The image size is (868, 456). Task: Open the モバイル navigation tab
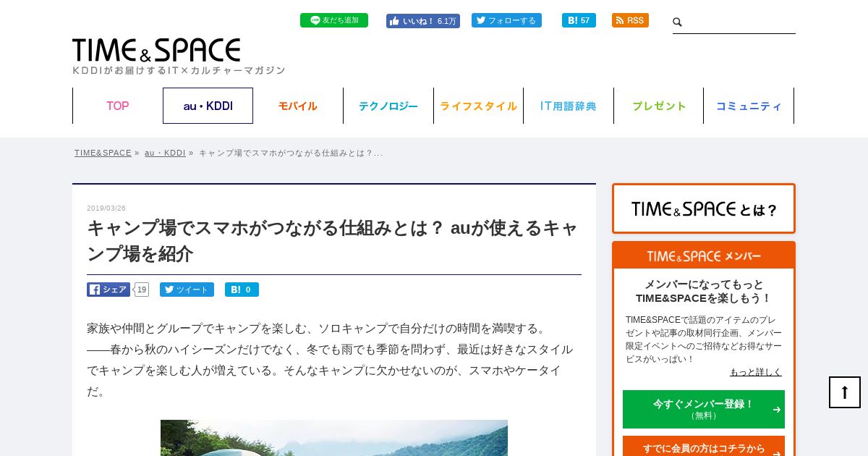pyautogui.click(x=298, y=106)
